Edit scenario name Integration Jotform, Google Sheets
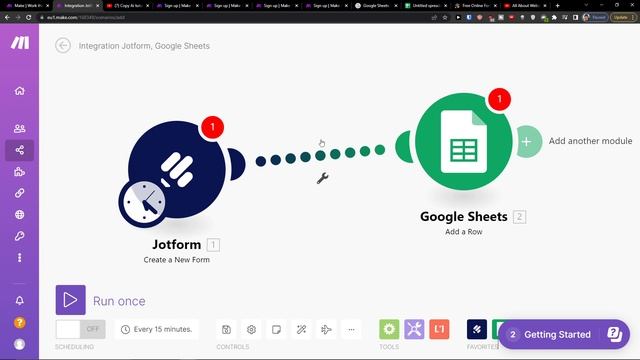 pyautogui.click(x=144, y=46)
